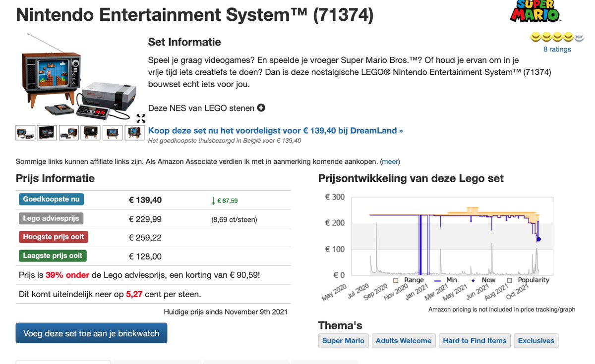Click the Thema's heading
This screenshot has width=595, height=364.
coord(340,325)
